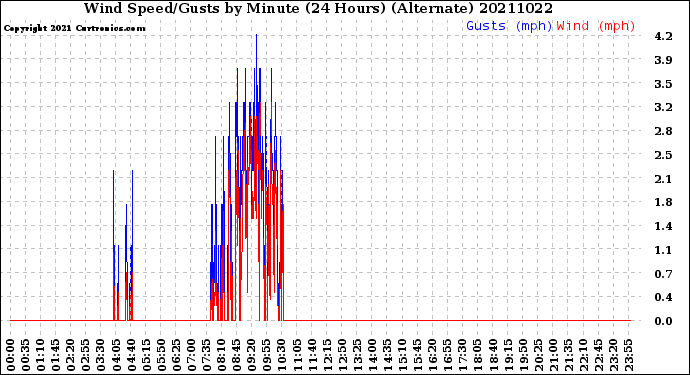Viewport: 690px width, 375px height.
Task: Click the 3.2 y-axis label
Action: click(x=663, y=107)
